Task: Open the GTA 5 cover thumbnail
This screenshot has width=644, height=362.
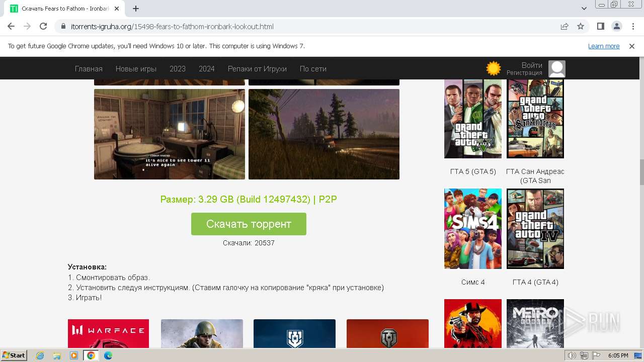Action: (x=473, y=119)
